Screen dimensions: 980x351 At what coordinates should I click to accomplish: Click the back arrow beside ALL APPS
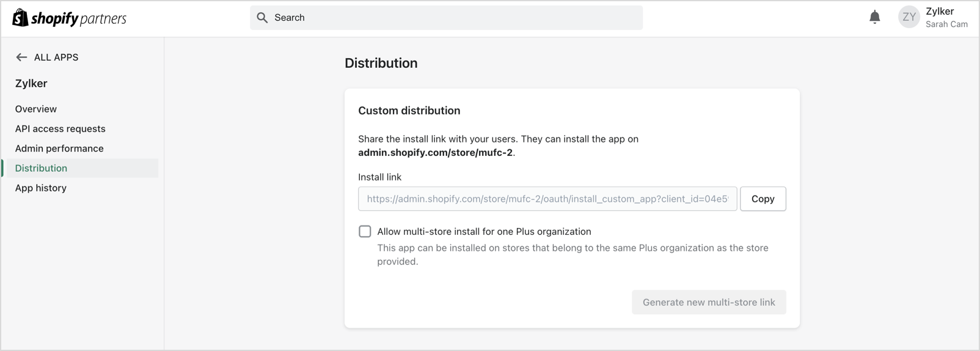[x=21, y=57]
